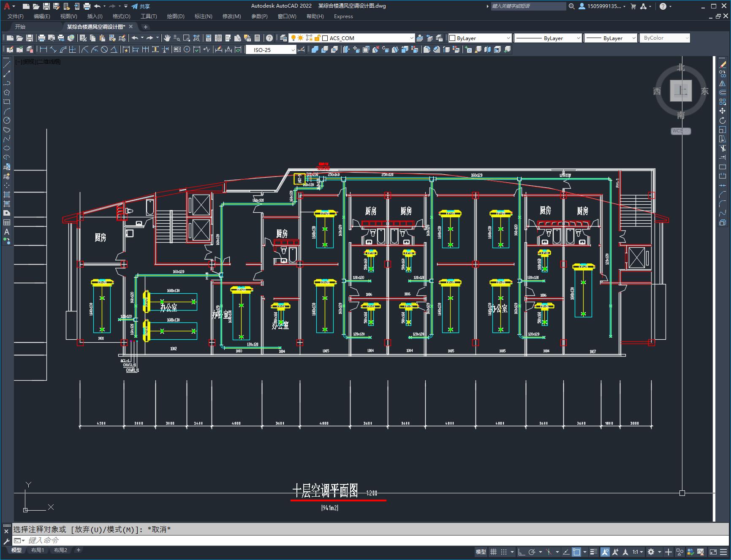Click the 共享 share button

[141, 6]
